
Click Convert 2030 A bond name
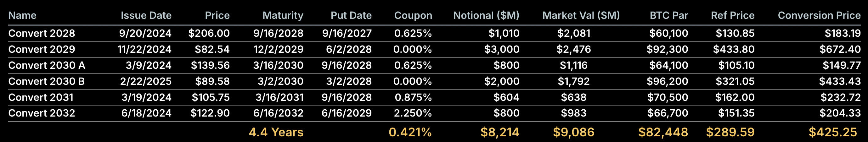point(47,65)
